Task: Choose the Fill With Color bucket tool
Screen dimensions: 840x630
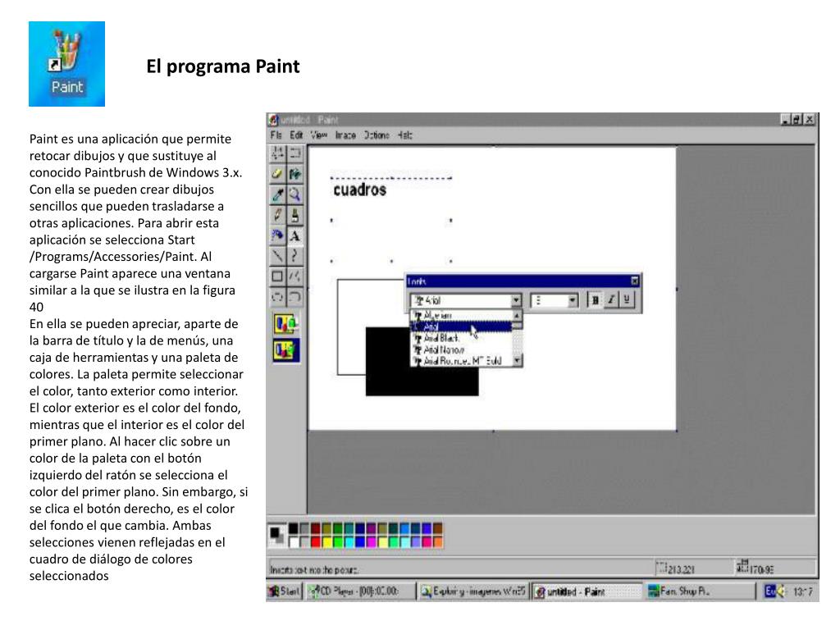Action: (x=294, y=174)
